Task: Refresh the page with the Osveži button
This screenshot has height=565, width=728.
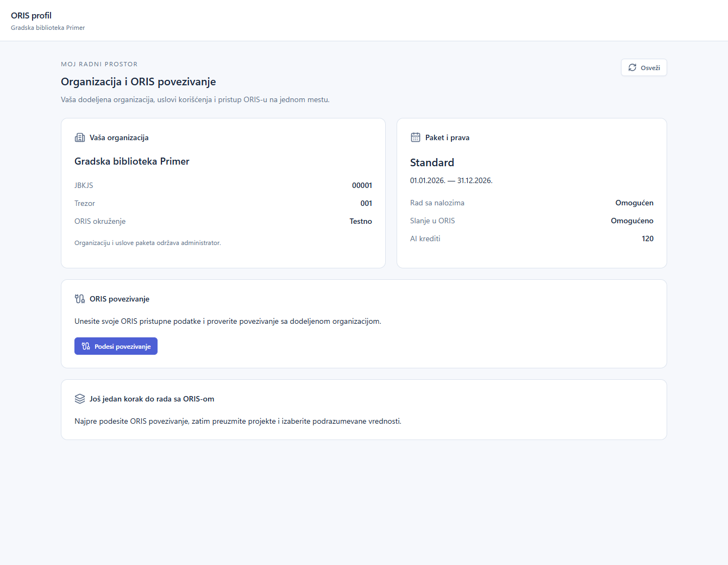Action: tap(644, 67)
